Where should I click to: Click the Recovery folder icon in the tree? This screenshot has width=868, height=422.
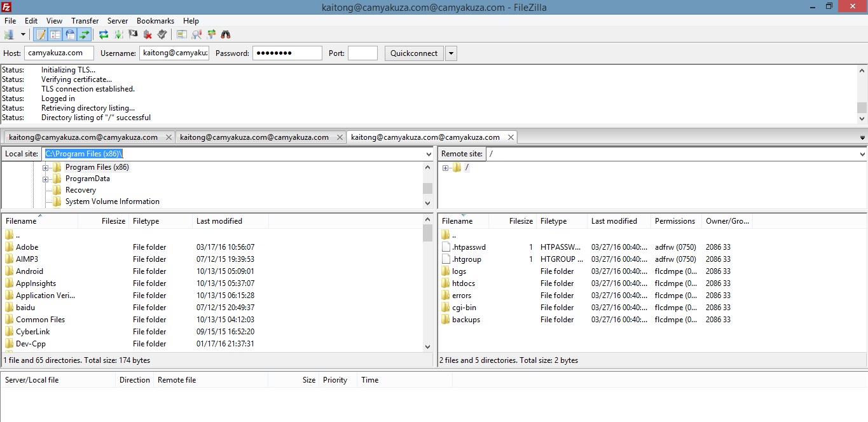(57, 190)
